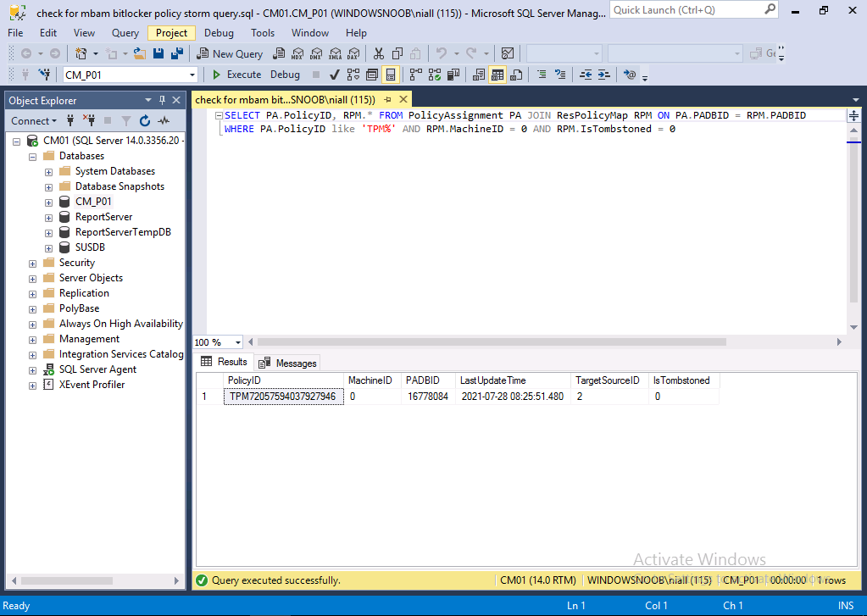The image size is (867, 616).
Task: Click the Object Explorer disconnect icon
Action: pos(88,120)
